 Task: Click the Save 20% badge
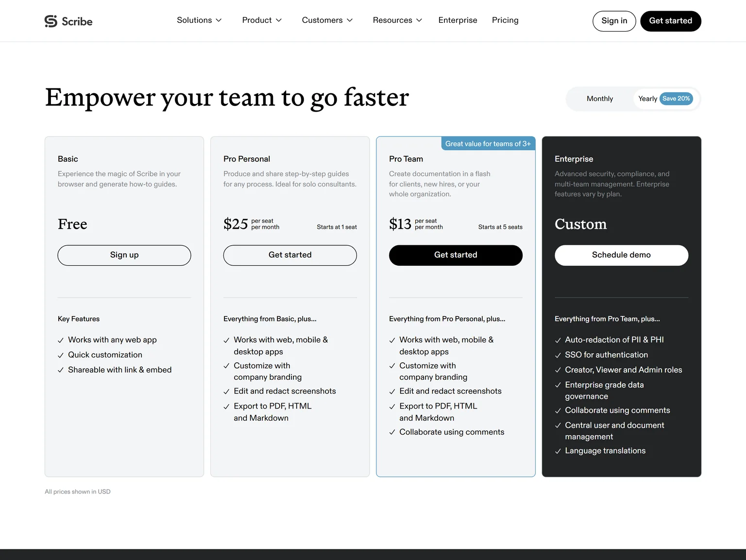pyautogui.click(x=676, y=99)
